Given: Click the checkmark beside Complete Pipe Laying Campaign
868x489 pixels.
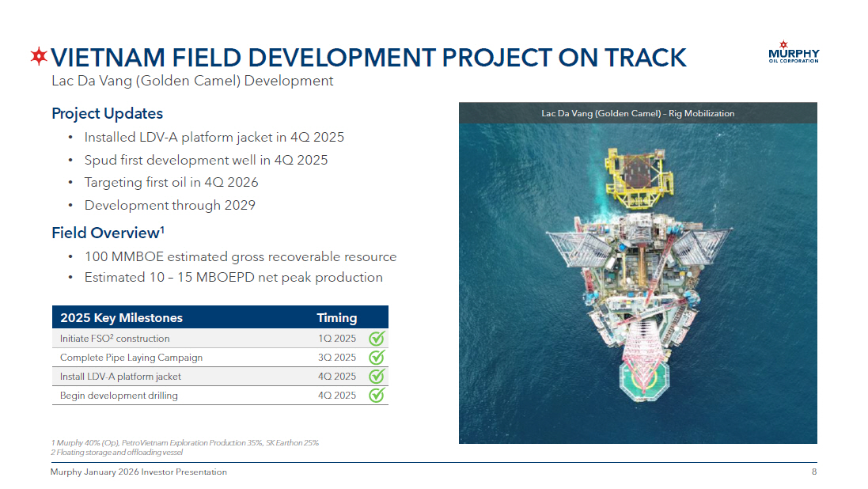Looking at the screenshot, I should 377,358.
